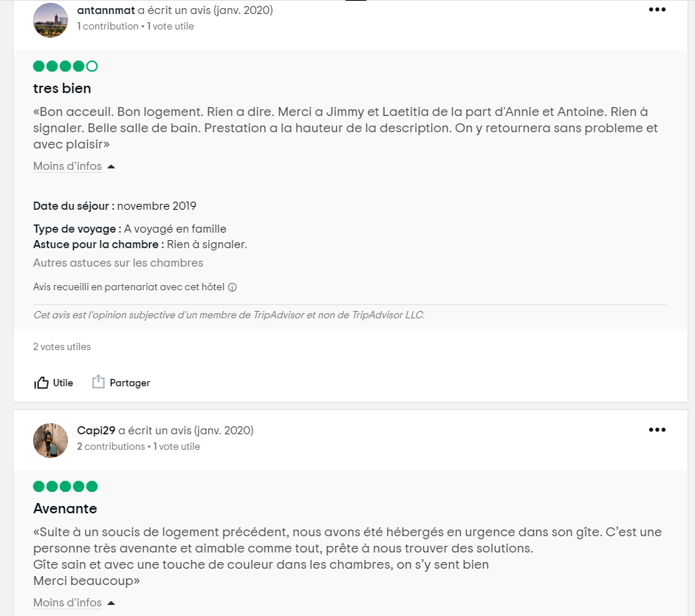Open the antannmat username link
The height and width of the screenshot is (616, 695).
pyautogui.click(x=106, y=10)
